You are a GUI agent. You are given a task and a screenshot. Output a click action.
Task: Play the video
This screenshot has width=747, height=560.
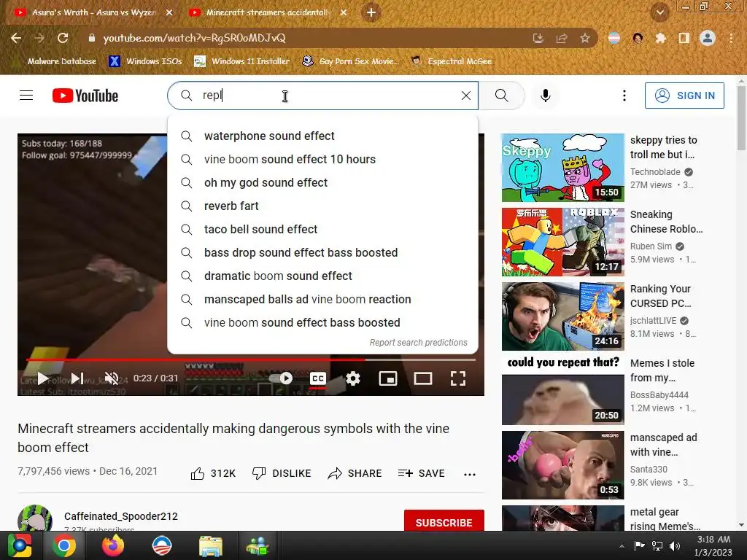43,378
